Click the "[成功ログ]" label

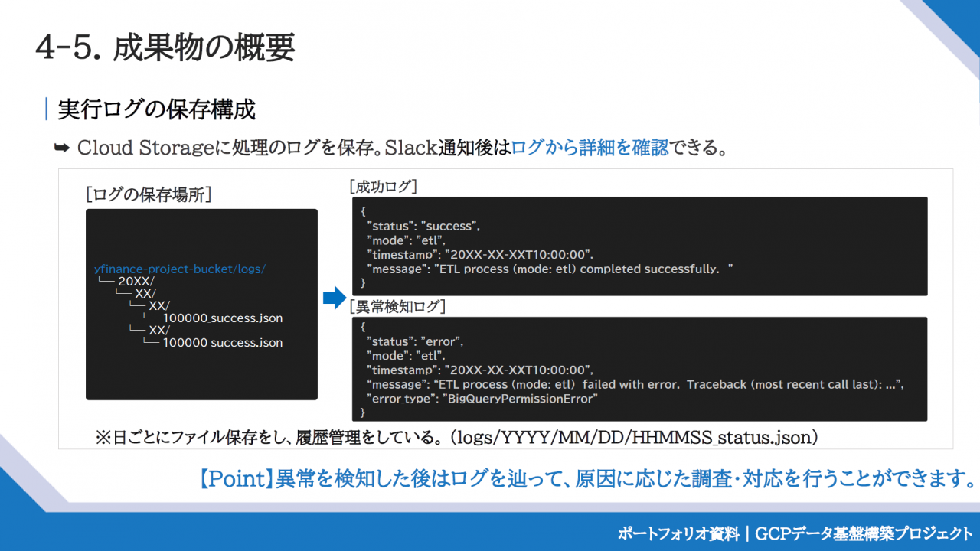point(383,187)
